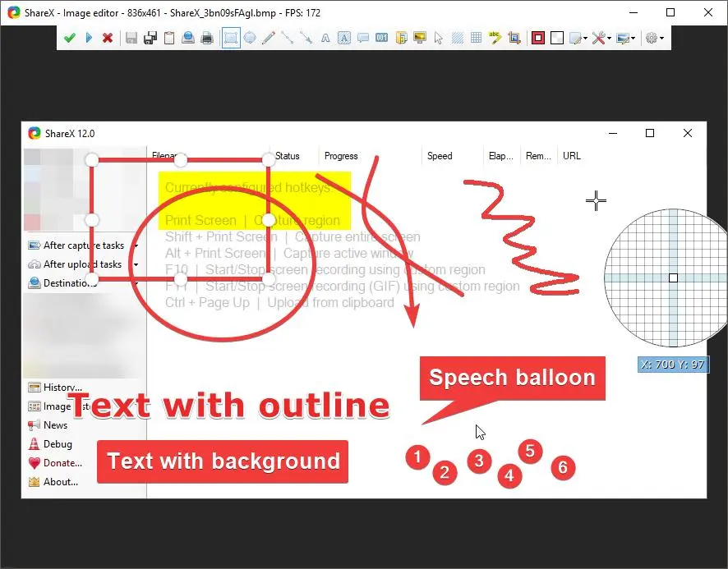This screenshot has width=728, height=569.
Task: Click the Status column header in captured window
Action: tap(288, 156)
